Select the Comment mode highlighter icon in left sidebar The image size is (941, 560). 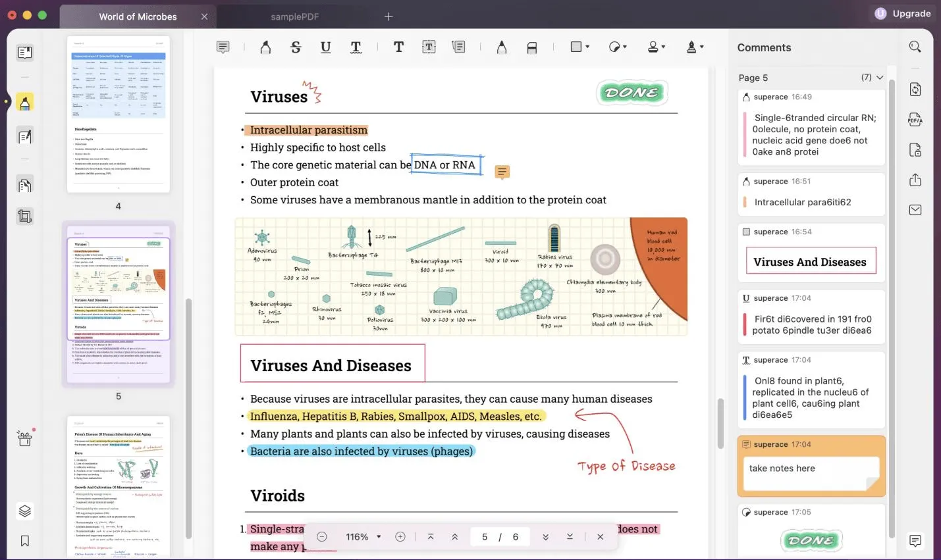pos(25,103)
